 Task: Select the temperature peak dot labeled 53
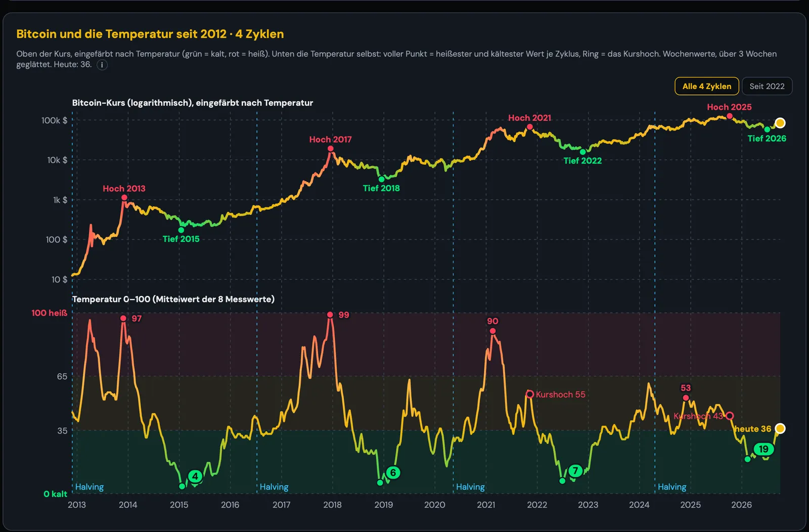[686, 398]
